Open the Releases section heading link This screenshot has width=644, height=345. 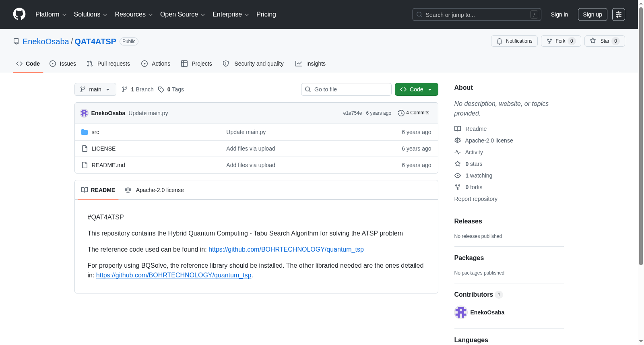pyautogui.click(x=468, y=221)
